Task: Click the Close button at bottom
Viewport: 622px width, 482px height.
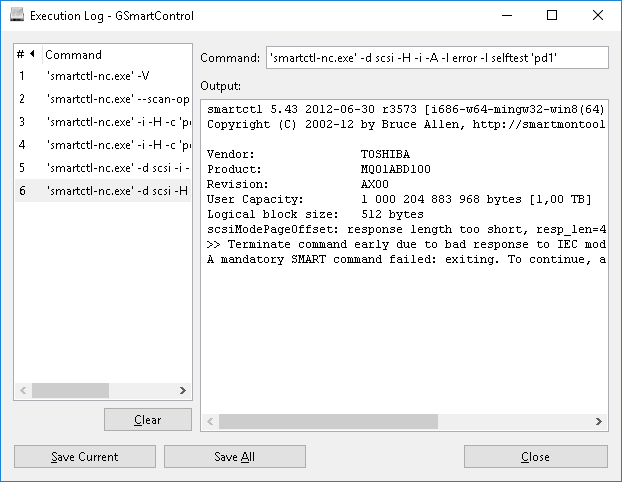Action: pos(536,457)
